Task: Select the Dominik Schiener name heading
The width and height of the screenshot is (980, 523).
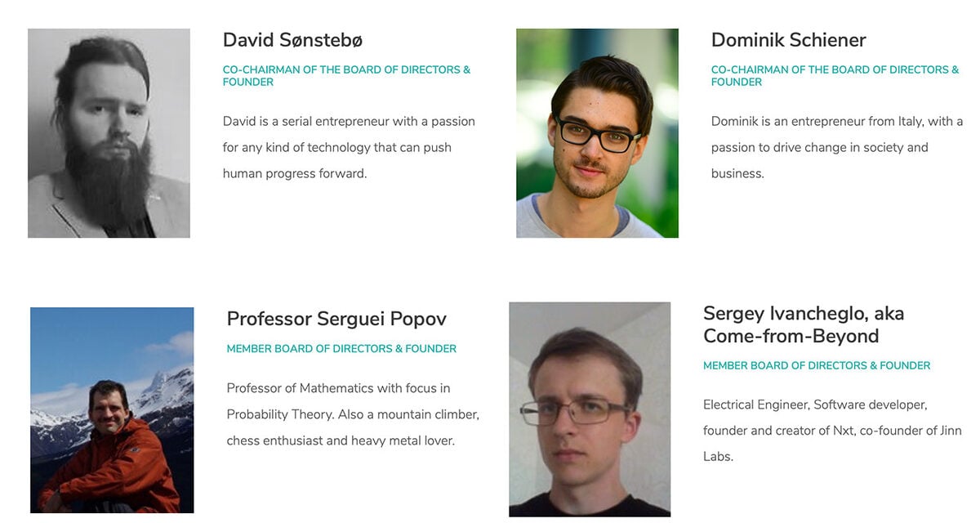Action: click(788, 40)
